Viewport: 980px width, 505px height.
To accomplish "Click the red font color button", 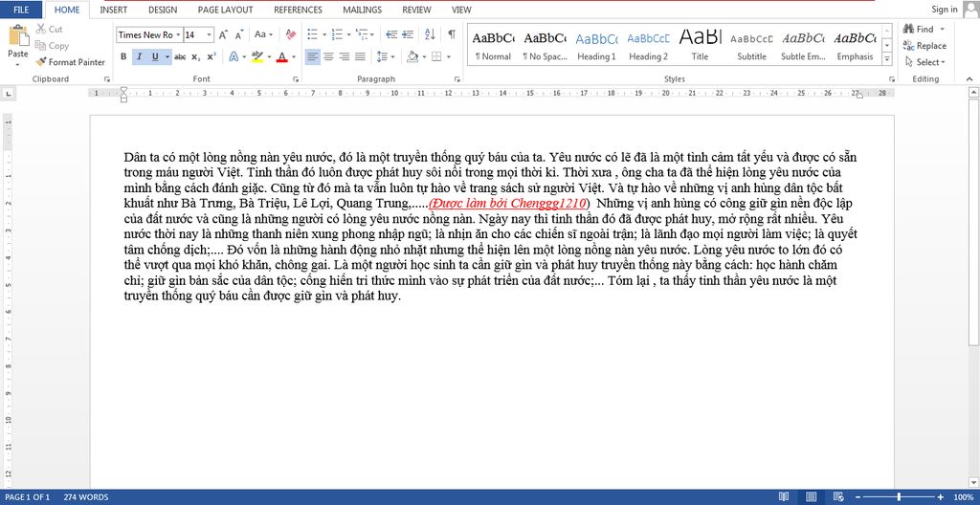I will [282, 56].
